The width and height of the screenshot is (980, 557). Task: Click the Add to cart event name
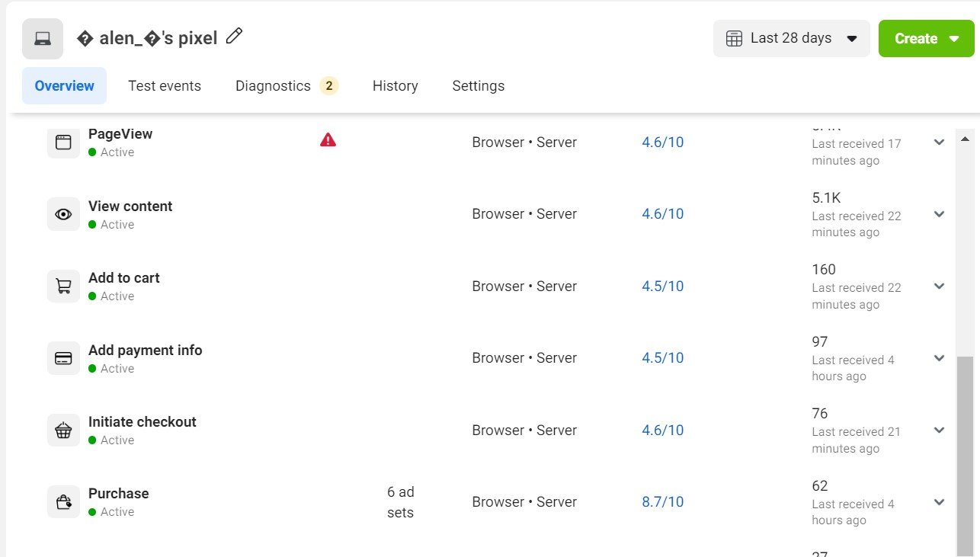(124, 278)
